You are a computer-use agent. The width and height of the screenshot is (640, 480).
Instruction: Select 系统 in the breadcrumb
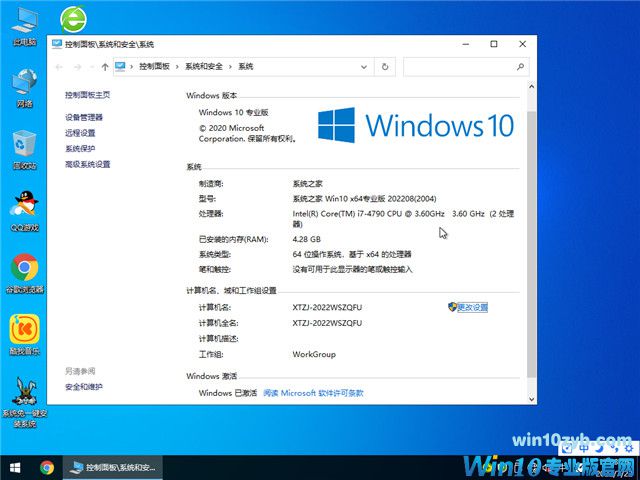click(246, 66)
